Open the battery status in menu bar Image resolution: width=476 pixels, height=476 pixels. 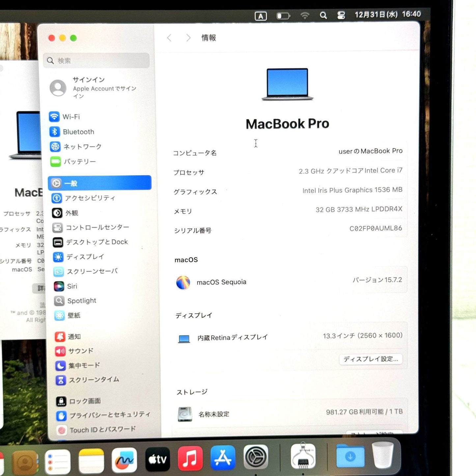(x=283, y=16)
